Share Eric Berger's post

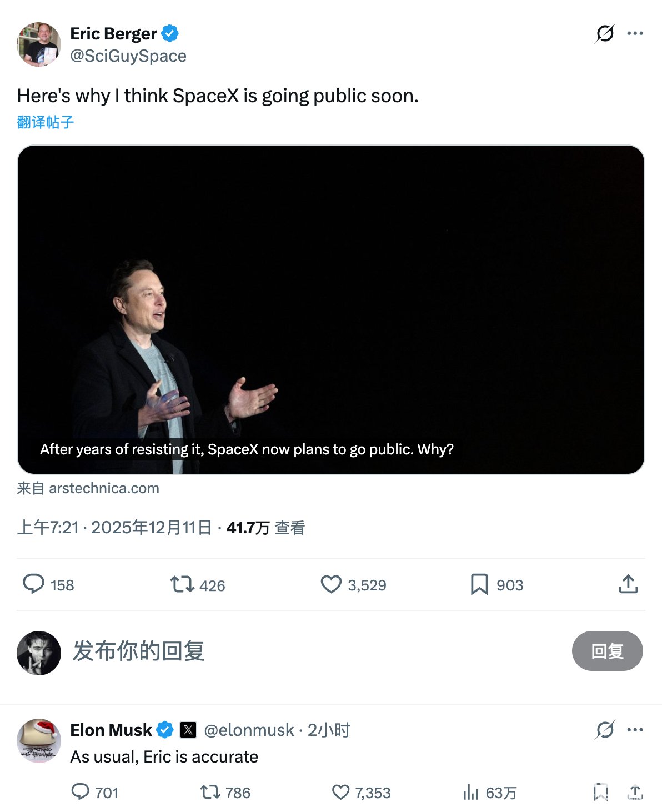click(628, 584)
